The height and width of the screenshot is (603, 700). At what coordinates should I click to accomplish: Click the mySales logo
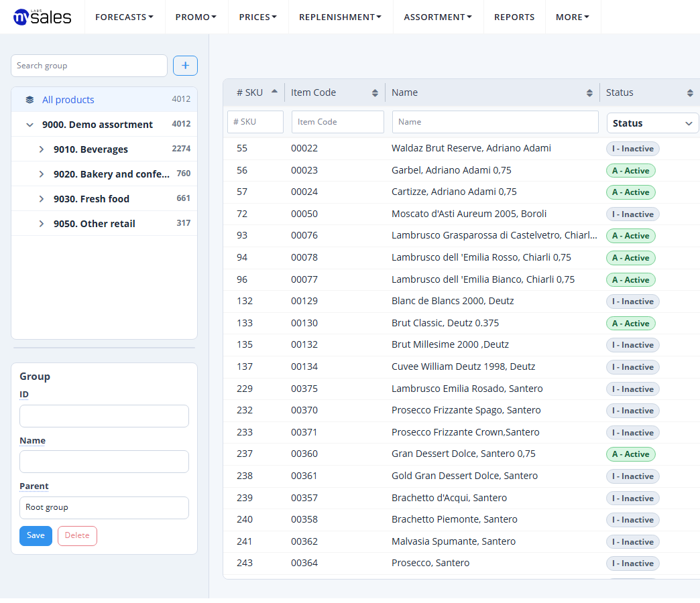coord(42,17)
